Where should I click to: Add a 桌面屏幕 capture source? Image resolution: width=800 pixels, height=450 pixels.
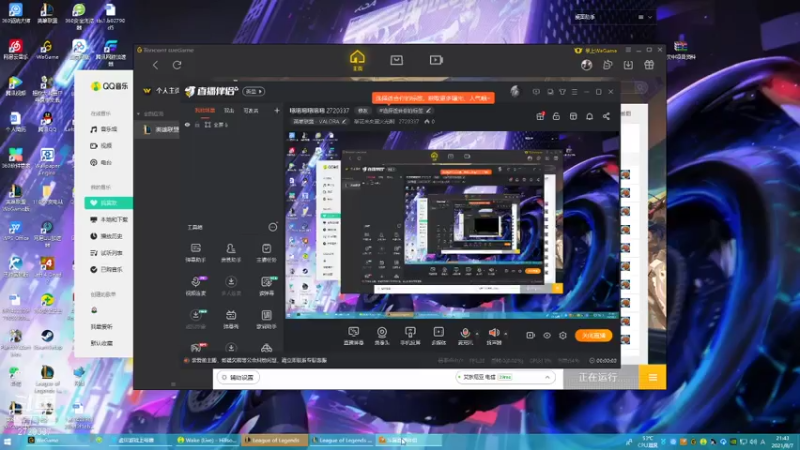point(354,336)
